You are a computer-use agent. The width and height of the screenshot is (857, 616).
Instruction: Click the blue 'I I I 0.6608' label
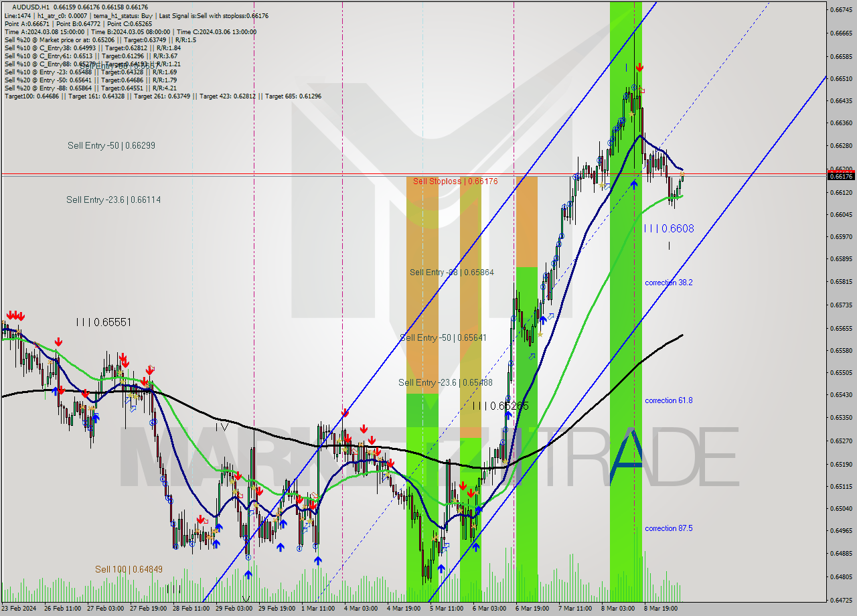click(x=669, y=228)
